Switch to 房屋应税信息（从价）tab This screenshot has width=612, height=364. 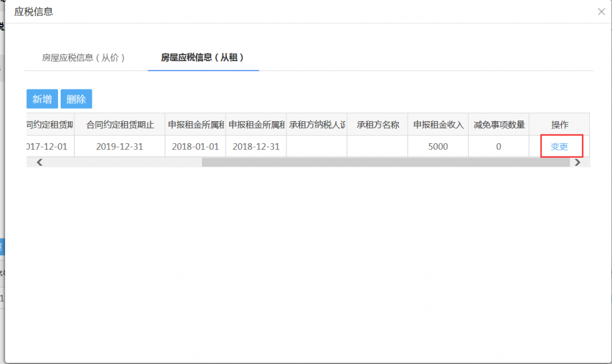click(83, 58)
